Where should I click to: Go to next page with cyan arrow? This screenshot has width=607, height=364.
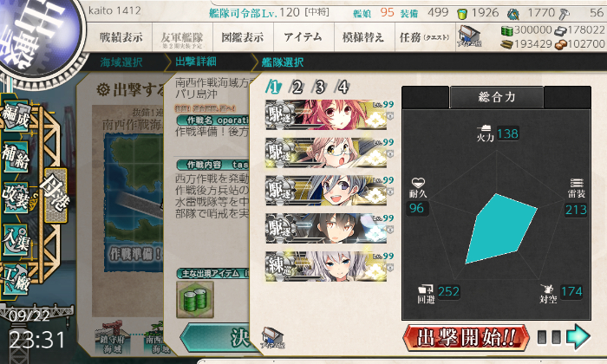(x=578, y=336)
